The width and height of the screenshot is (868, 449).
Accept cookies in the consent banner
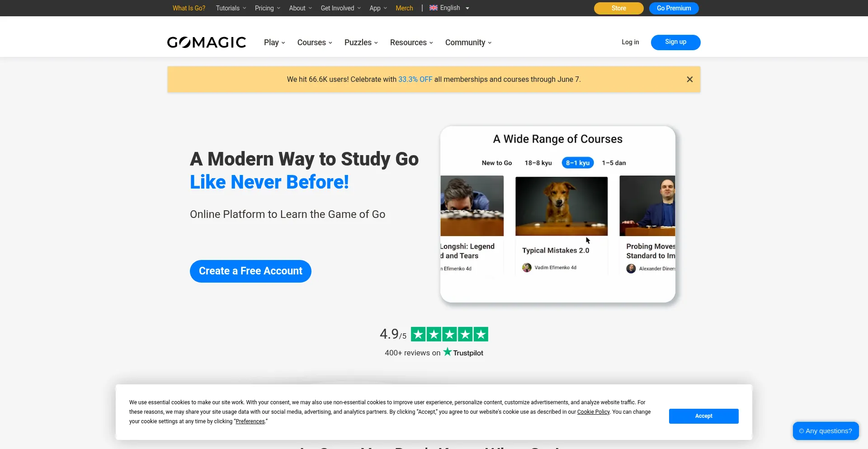pyautogui.click(x=703, y=416)
